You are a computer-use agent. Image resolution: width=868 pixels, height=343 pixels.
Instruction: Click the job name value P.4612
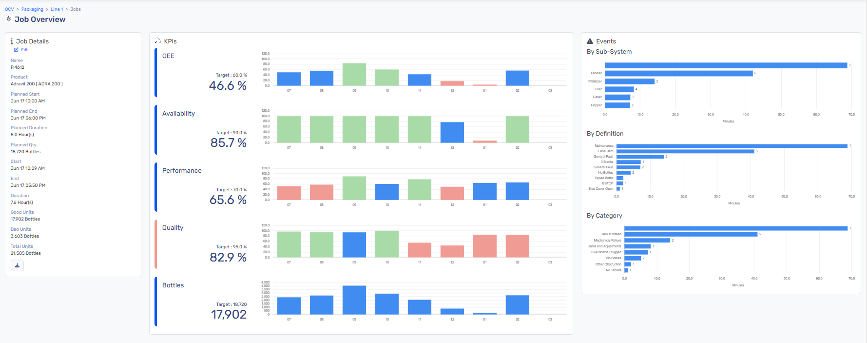tap(18, 67)
